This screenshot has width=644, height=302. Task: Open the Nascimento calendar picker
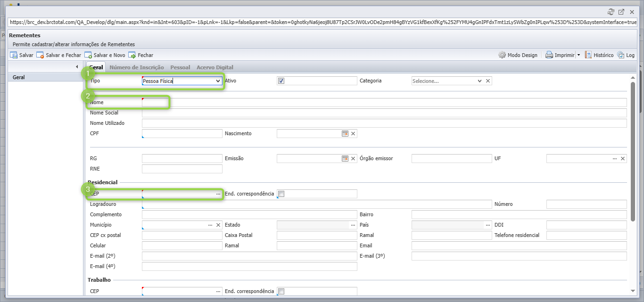pyautogui.click(x=345, y=134)
